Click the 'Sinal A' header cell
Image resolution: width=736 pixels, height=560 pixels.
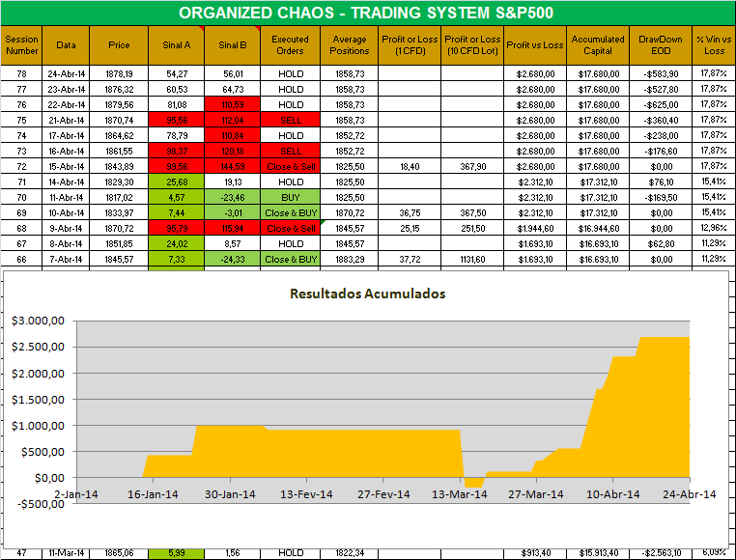pos(177,45)
